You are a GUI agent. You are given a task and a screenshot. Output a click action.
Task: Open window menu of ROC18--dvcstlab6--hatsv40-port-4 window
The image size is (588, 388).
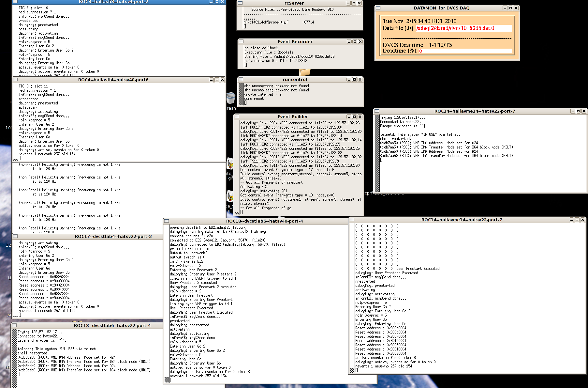166,221
